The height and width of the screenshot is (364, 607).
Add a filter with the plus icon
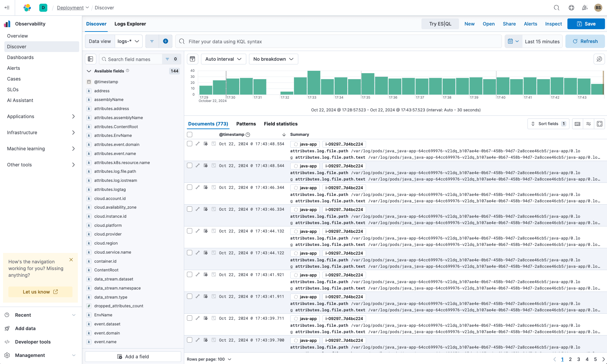tap(165, 41)
